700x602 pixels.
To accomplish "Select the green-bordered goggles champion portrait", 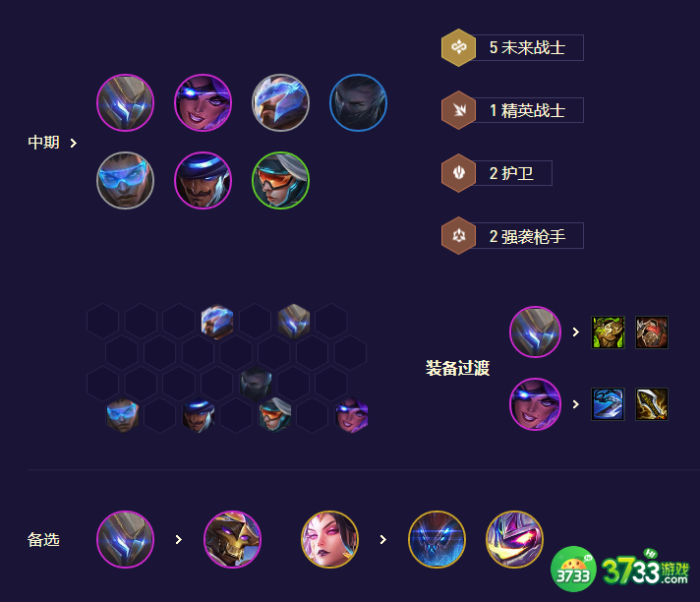I will pyautogui.click(x=280, y=180).
